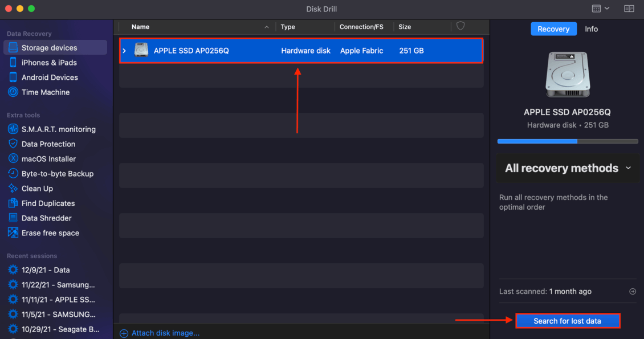The width and height of the screenshot is (644, 339).
Task: Open the view mode dropdown in title bar
Action: (601, 9)
